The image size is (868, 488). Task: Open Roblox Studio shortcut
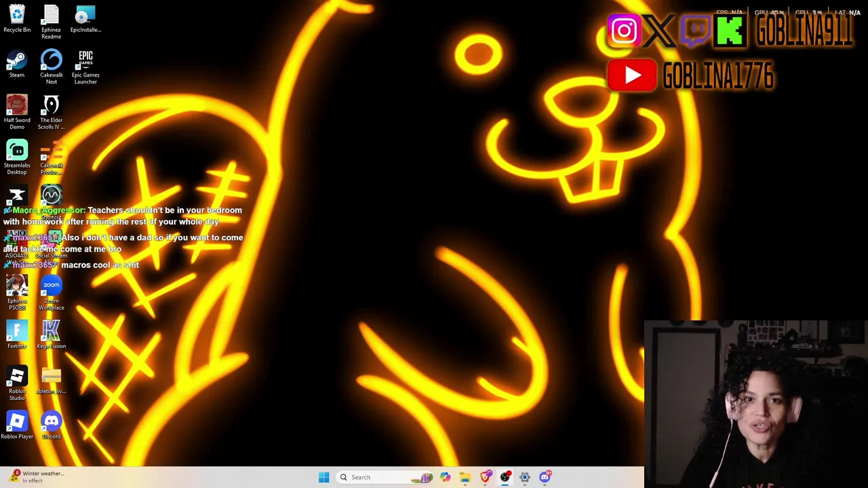click(17, 384)
